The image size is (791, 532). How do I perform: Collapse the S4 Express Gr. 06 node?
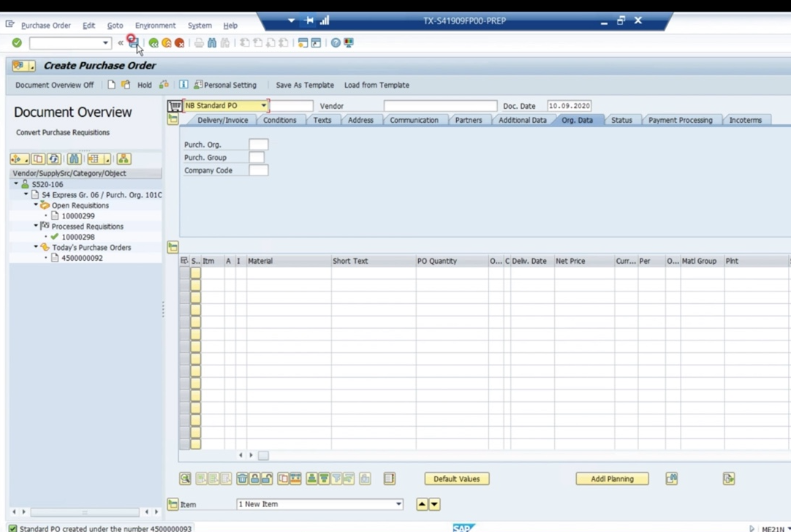pyautogui.click(x=26, y=194)
